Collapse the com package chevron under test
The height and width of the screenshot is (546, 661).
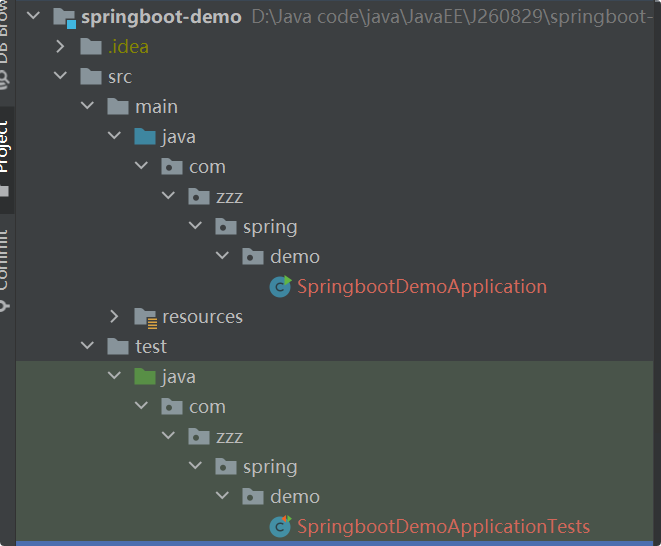(x=141, y=406)
